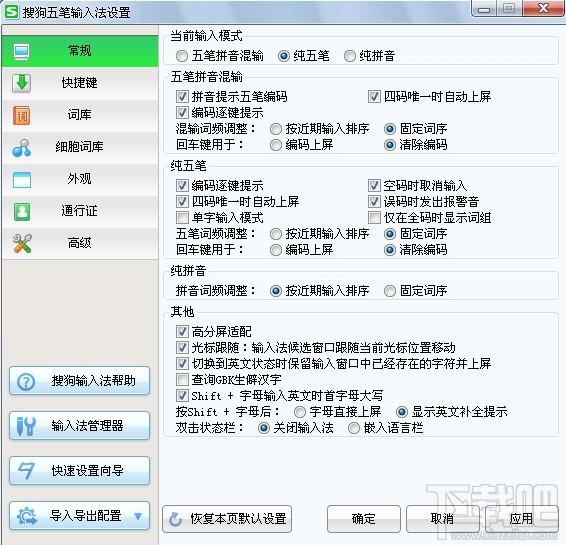The image size is (566, 545).
Task: Click the 快速设置向导 wizard icon
Action: 26,471
